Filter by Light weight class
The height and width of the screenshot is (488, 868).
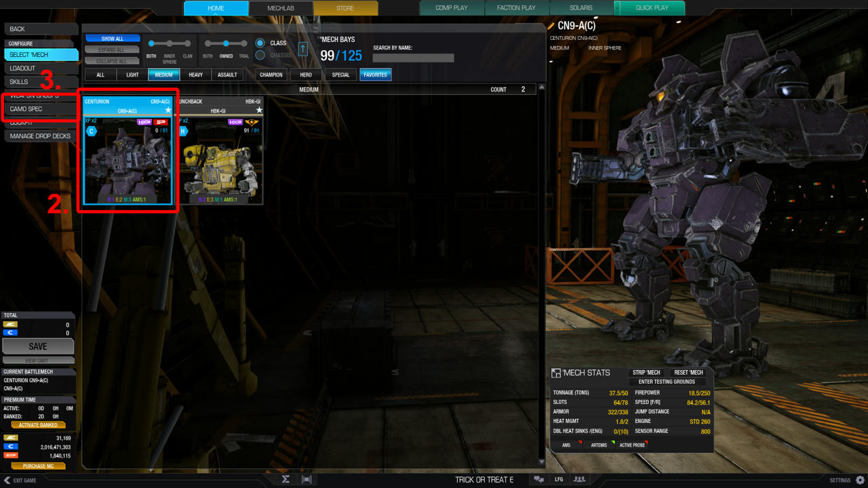point(132,75)
